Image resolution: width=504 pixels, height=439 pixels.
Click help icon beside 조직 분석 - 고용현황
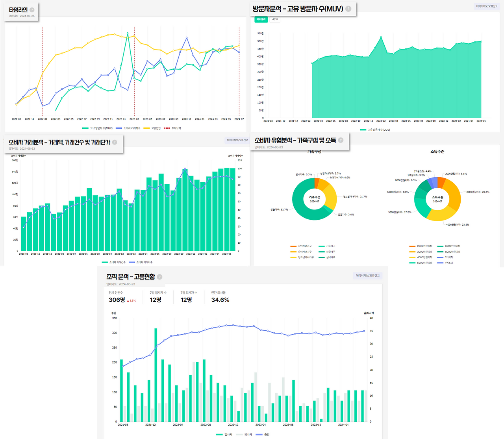159,277
